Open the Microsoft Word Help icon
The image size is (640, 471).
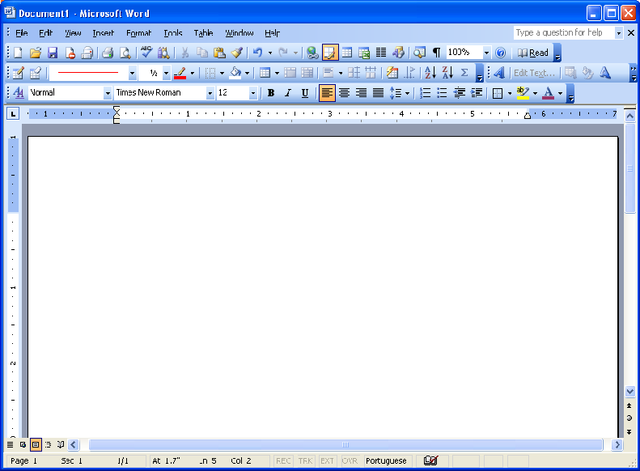point(500,53)
